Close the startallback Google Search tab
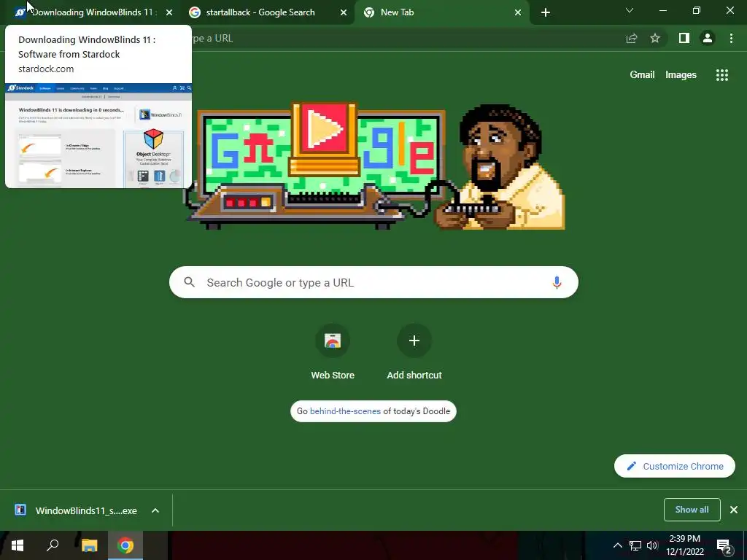Screen dimensions: 747x560 [x=343, y=13]
